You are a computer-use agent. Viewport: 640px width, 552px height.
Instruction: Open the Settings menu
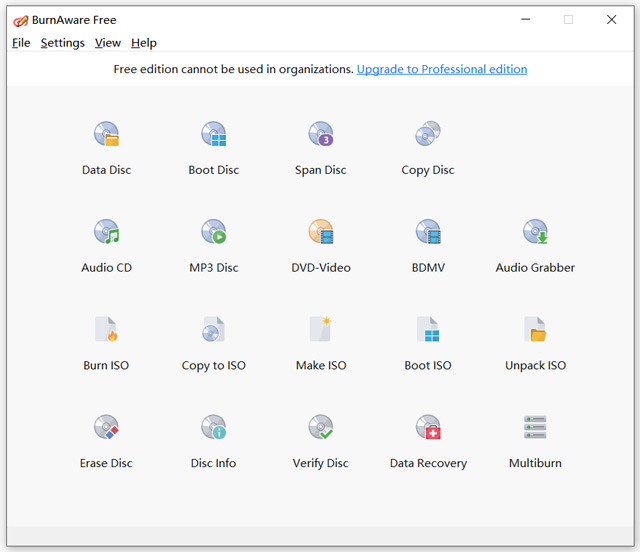click(x=62, y=43)
